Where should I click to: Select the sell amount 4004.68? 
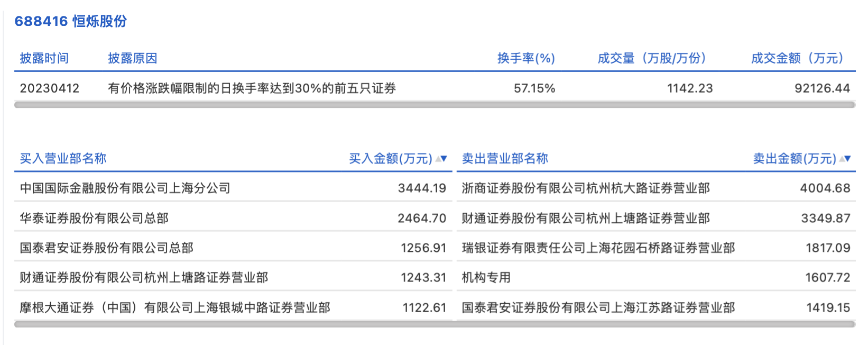[825, 188]
